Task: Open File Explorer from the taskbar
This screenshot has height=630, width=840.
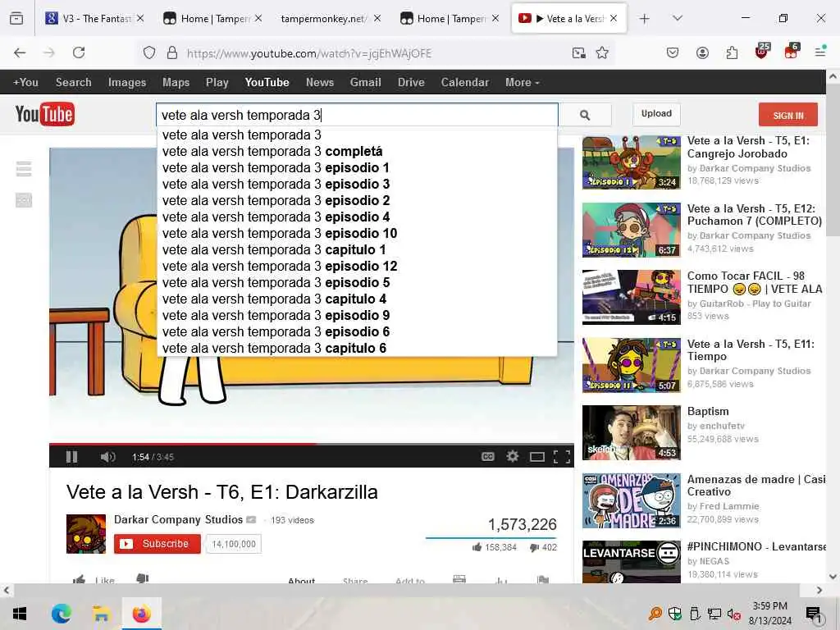Action: click(101, 614)
